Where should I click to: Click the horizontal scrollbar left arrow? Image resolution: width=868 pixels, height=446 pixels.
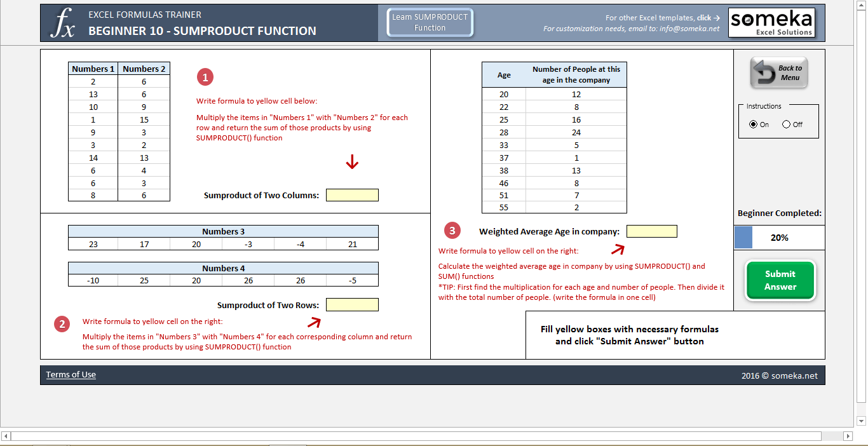click(x=6, y=436)
